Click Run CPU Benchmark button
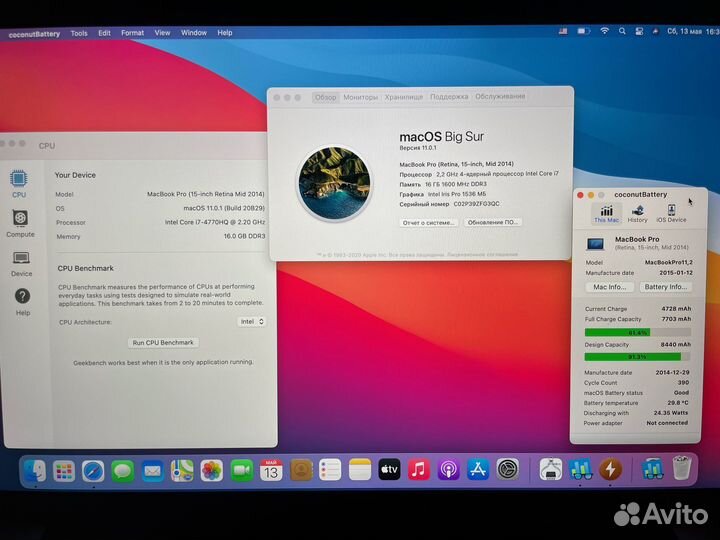720x540 pixels. [x=163, y=343]
